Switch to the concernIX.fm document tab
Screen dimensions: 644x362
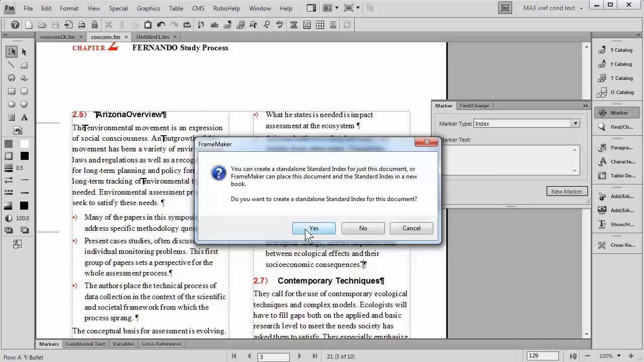(57, 37)
